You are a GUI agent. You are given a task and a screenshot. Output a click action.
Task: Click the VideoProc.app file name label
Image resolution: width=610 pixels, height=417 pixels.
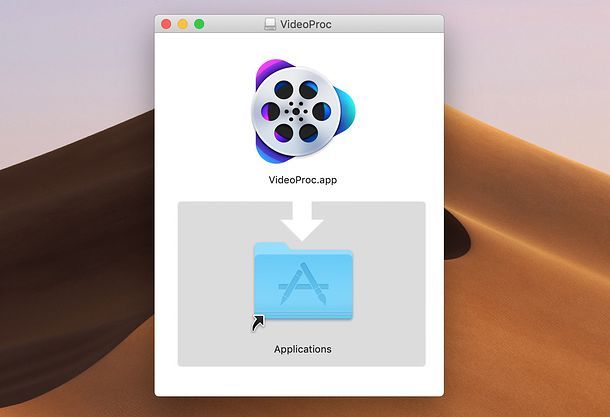pos(303,180)
